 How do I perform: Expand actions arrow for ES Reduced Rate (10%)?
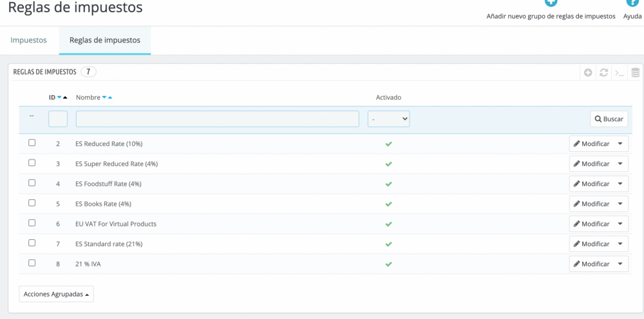point(620,144)
